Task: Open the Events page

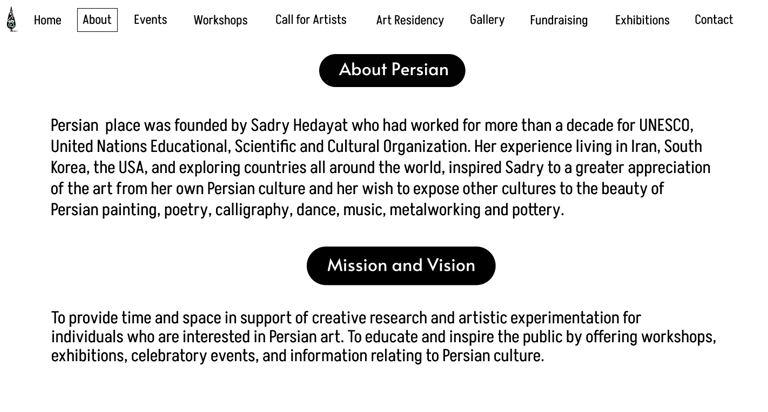Action: (x=150, y=20)
